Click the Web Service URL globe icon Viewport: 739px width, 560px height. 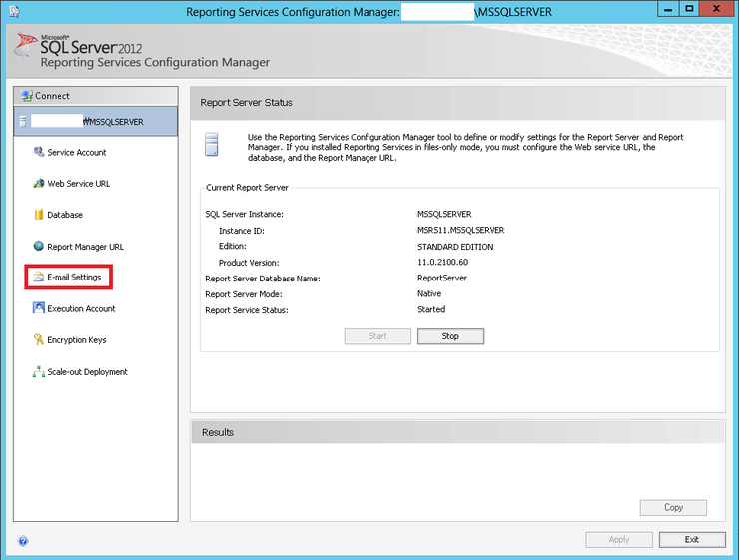pos(39,184)
